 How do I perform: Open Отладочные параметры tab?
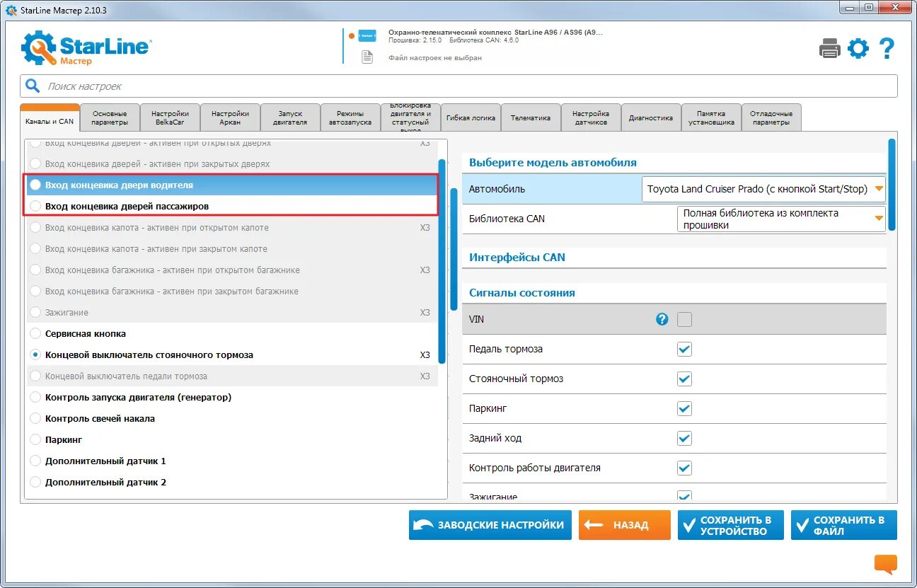pyautogui.click(x=771, y=117)
